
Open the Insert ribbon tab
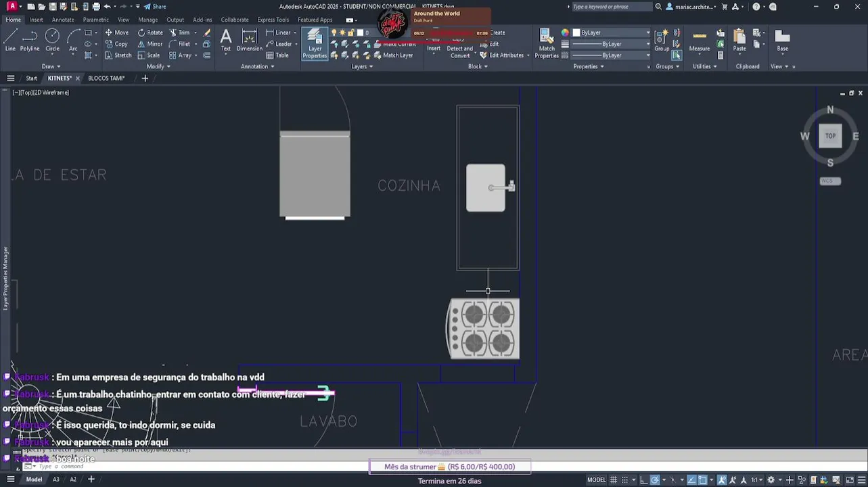(x=36, y=20)
